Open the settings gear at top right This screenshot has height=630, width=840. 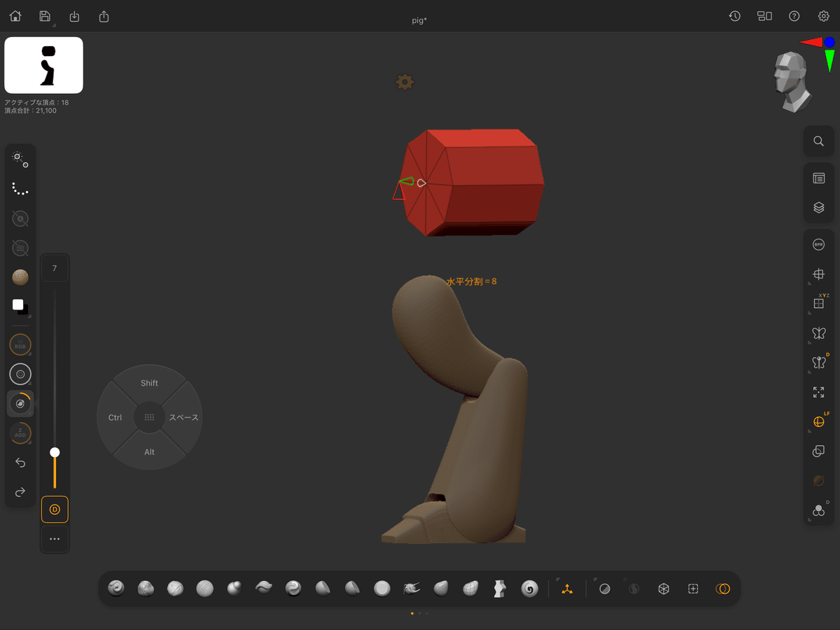coord(823,15)
